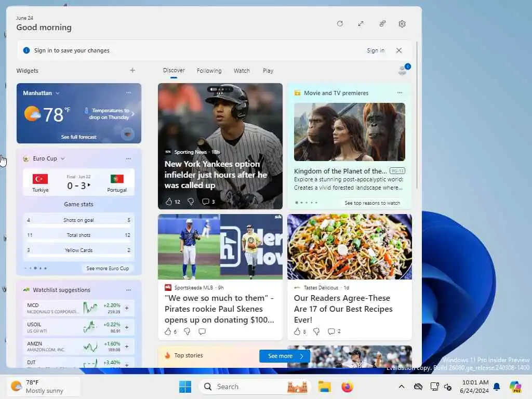Add MCD to watchlist
Screen dimensions: 532x399
click(127, 308)
